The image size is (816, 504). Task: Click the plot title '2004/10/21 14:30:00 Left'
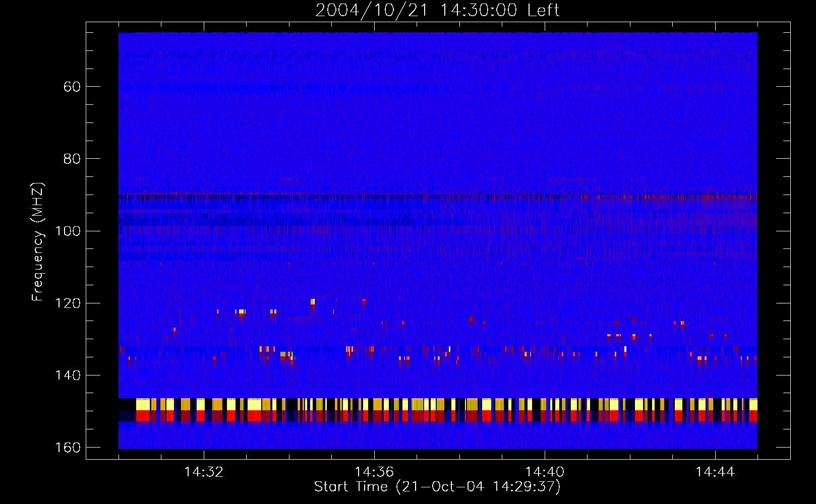coord(437,10)
